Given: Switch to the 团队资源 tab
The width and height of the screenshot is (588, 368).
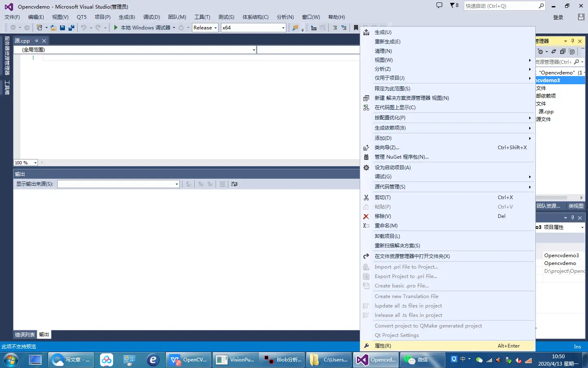Looking at the screenshot, I should click(548, 206).
